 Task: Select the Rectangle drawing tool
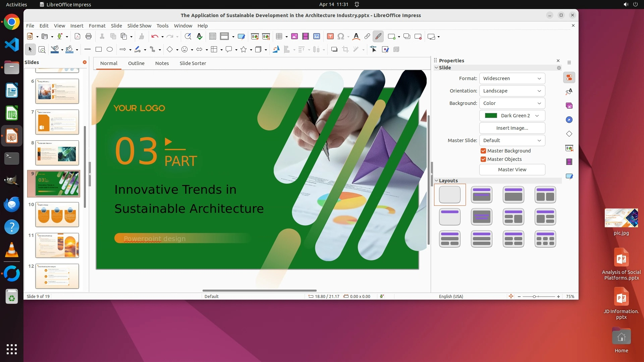pos(99,50)
